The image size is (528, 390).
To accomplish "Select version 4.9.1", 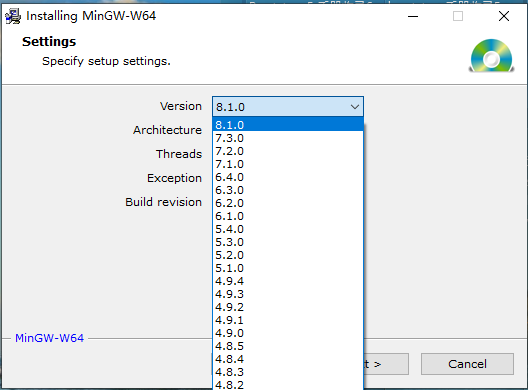I will 288,320.
